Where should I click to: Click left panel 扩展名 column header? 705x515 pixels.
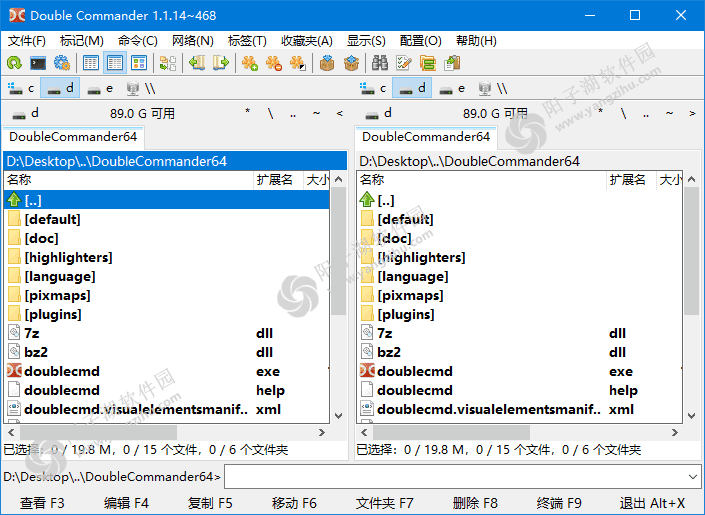(x=278, y=180)
